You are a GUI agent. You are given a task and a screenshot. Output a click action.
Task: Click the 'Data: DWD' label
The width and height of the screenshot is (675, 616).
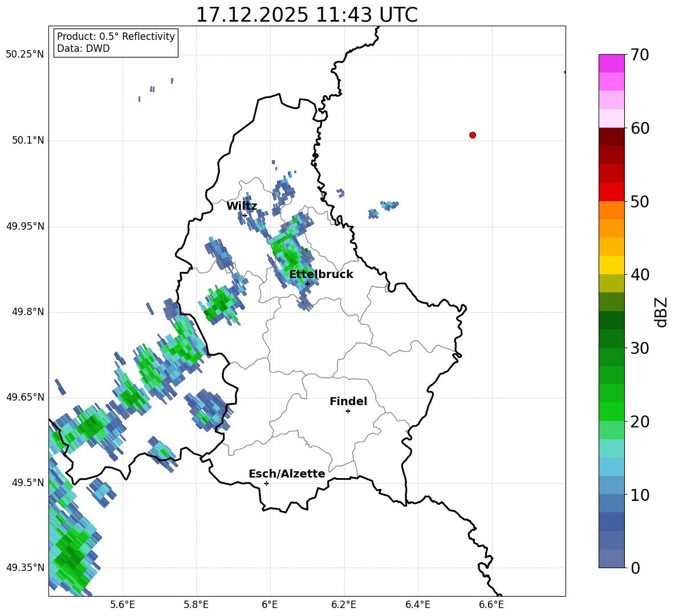83,48
